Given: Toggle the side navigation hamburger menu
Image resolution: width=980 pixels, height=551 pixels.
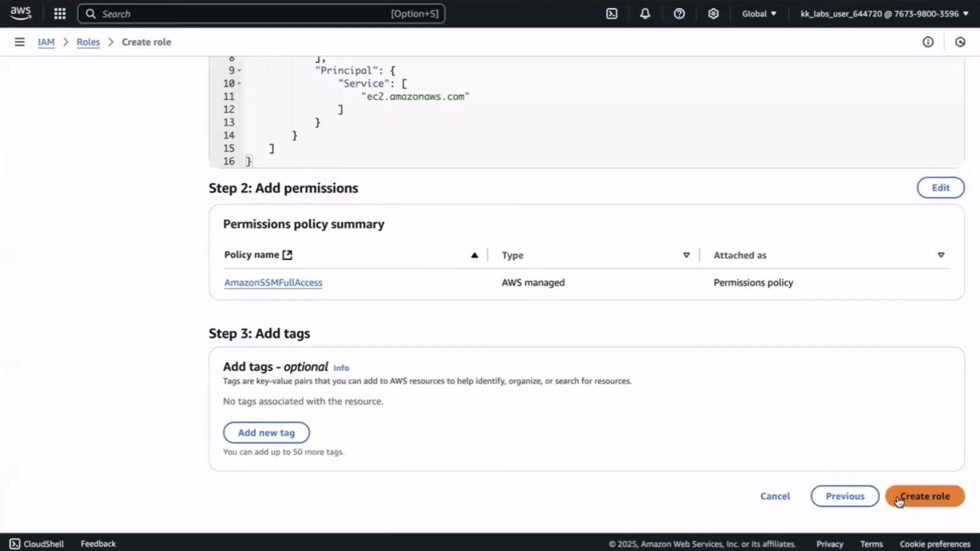Looking at the screenshot, I should pyautogui.click(x=19, y=42).
